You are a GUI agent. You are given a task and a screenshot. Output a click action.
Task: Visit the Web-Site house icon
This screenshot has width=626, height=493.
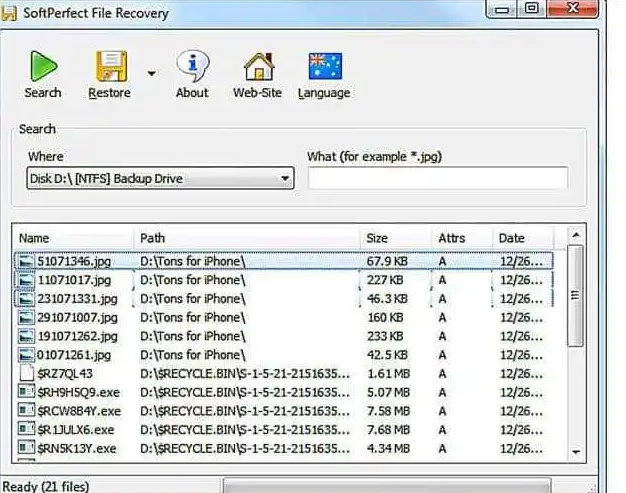tap(259, 67)
